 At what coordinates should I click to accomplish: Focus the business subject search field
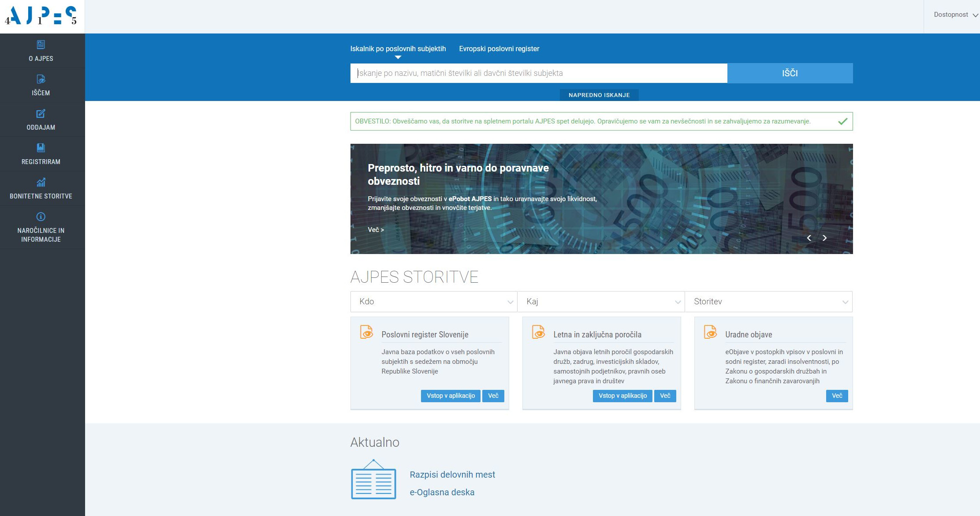(x=538, y=73)
